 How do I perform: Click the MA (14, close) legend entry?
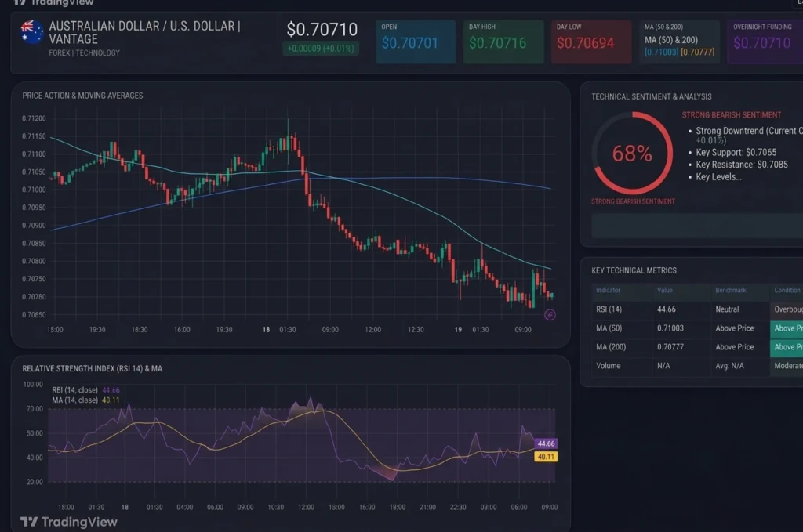pos(85,400)
